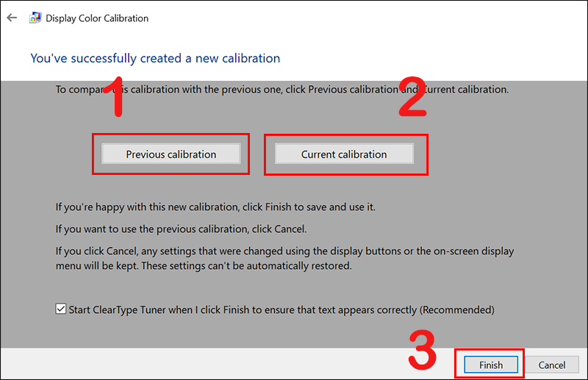Image resolution: width=588 pixels, height=380 pixels.
Task: Click the heading "You've successfully created a new calibration"
Action: (x=155, y=59)
